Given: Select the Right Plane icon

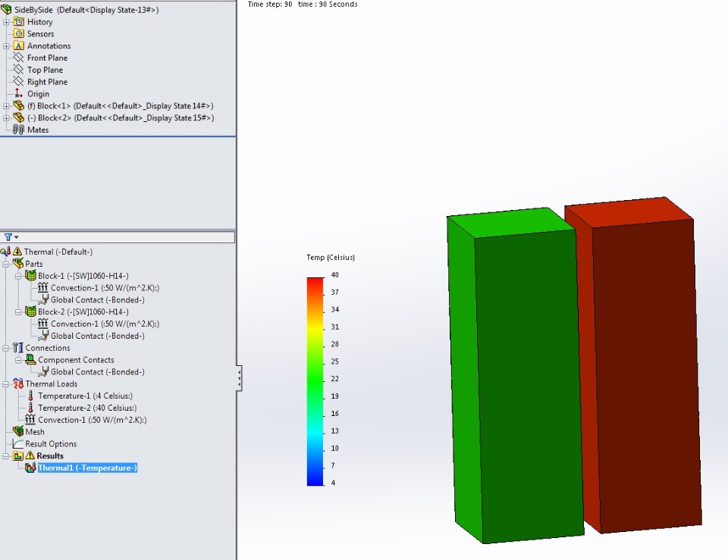Looking at the screenshot, I should pos(18,82).
